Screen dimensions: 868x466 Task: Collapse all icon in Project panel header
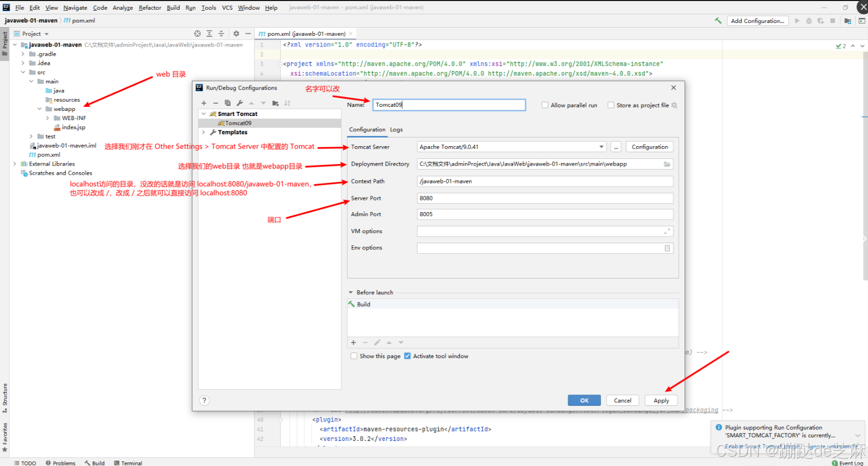pyautogui.click(x=221, y=34)
